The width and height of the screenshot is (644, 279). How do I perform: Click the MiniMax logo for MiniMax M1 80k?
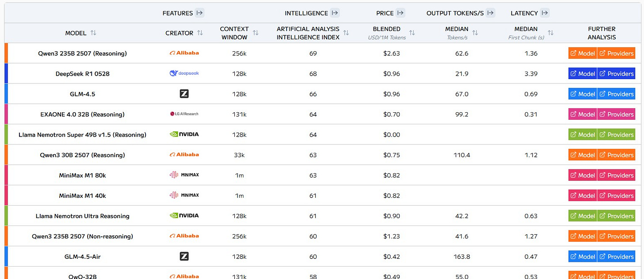coord(184,175)
